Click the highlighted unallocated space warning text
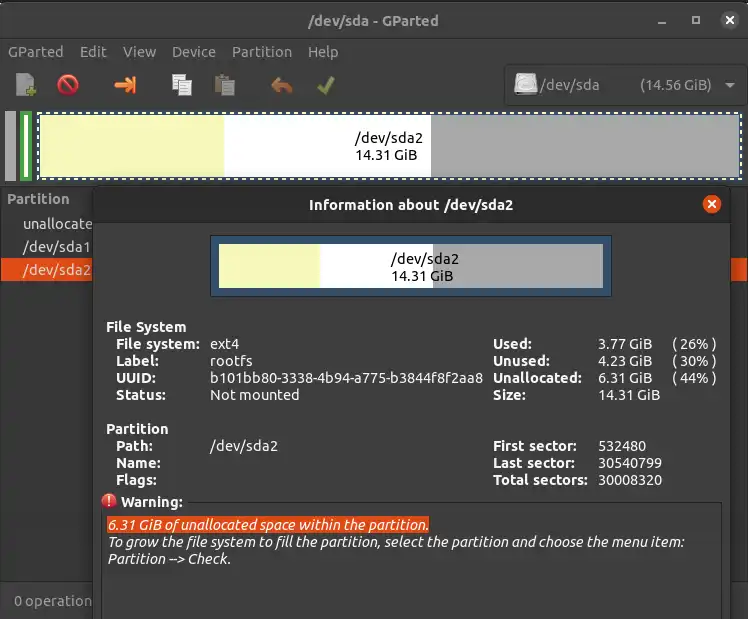The image size is (748, 619). click(x=268, y=525)
